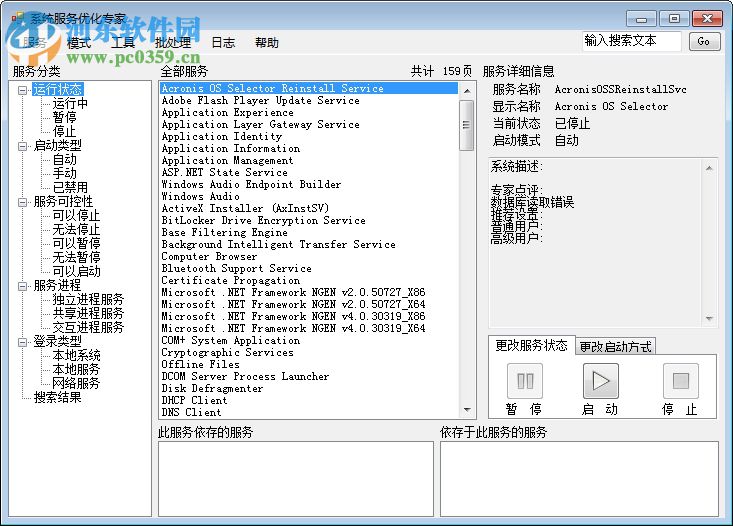Viewport: 733px width, 526px height.
Task: Click service list scrollbar down arrow
Action: pos(467,410)
